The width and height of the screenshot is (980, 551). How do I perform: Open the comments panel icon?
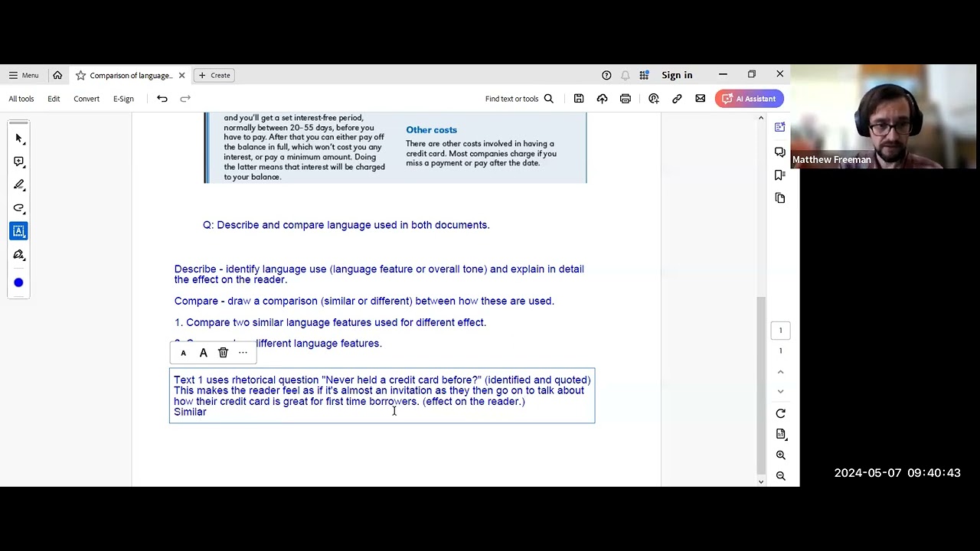pos(780,152)
